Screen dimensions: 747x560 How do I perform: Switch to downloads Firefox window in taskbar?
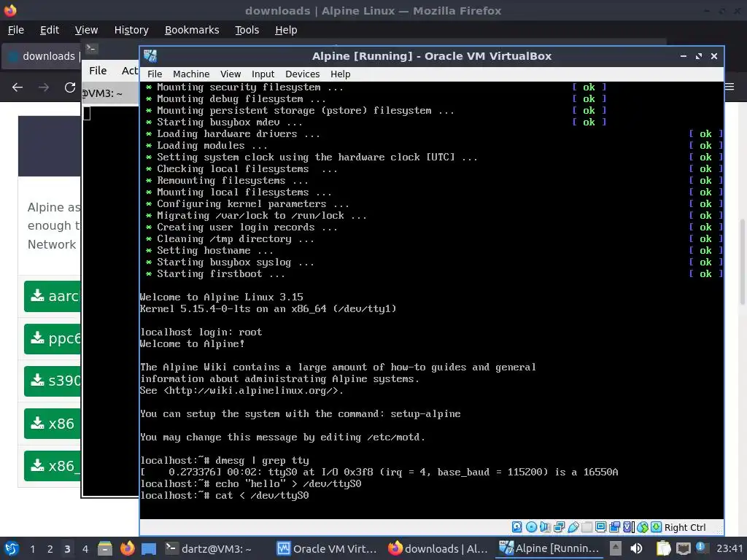[x=438, y=548]
